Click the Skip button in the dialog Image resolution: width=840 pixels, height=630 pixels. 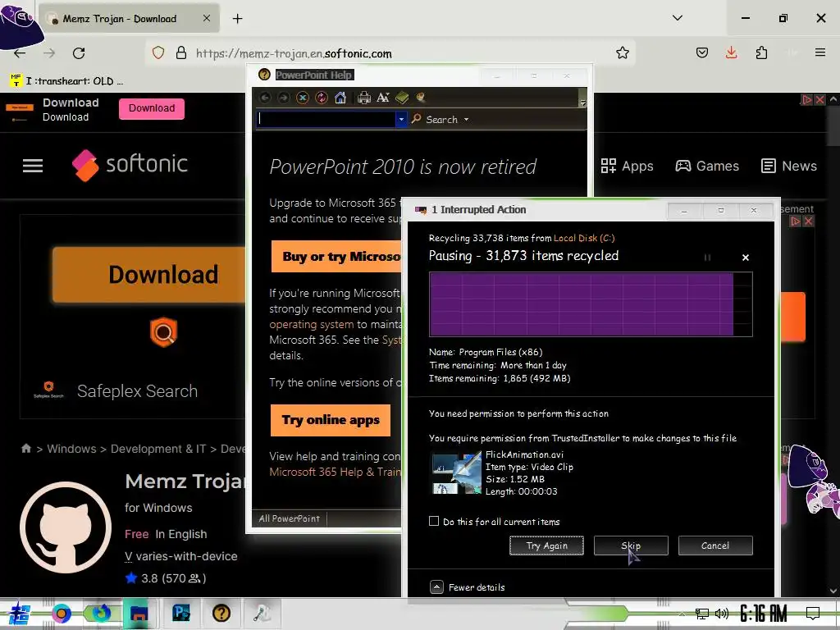(x=631, y=546)
